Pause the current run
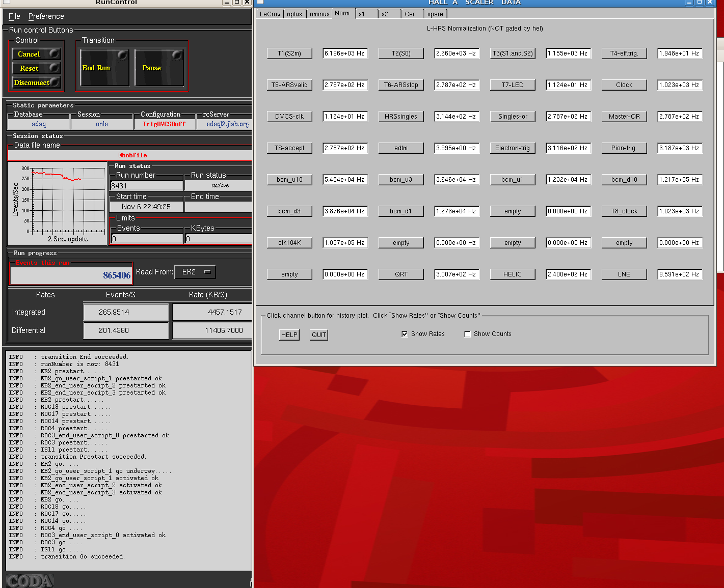 tap(159, 68)
